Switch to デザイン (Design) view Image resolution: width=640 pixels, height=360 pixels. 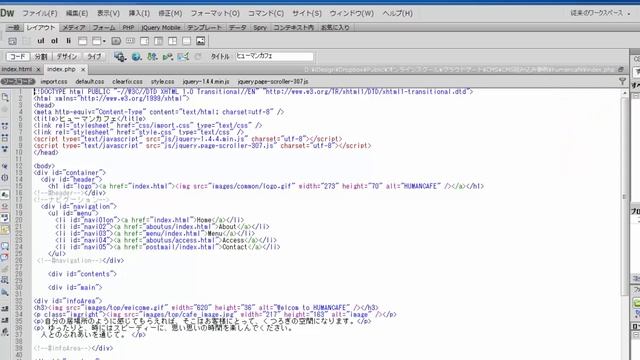(x=67, y=56)
